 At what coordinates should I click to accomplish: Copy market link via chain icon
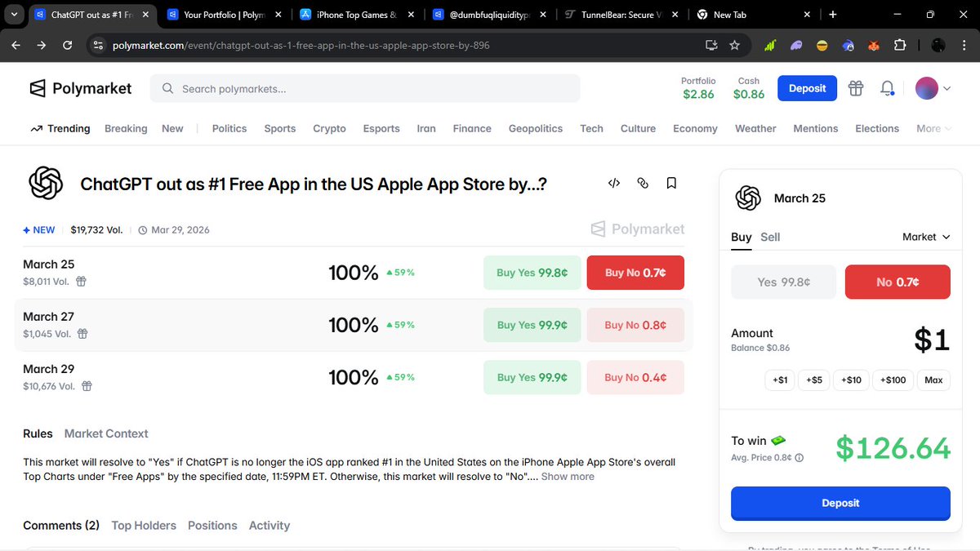pyautogui.click(x=643, y=184)
